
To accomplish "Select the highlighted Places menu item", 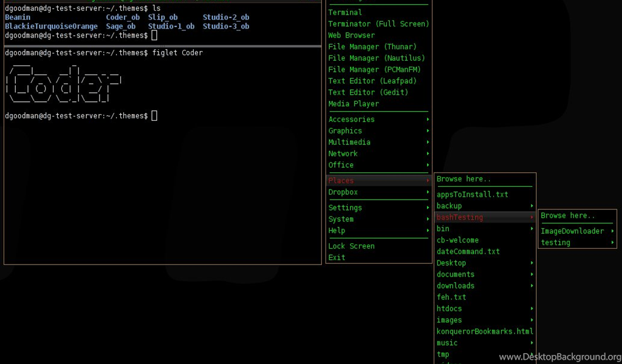I will pos(378,181).
